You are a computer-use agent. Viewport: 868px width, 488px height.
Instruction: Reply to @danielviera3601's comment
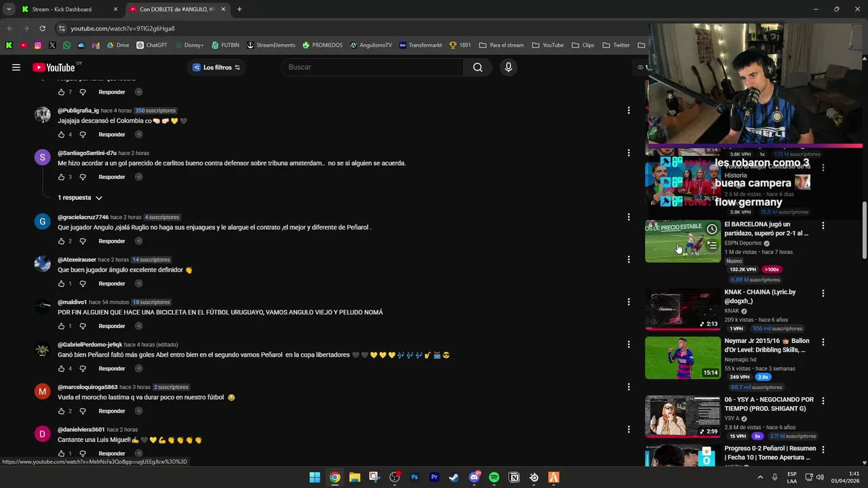click(x=112, y=453)
